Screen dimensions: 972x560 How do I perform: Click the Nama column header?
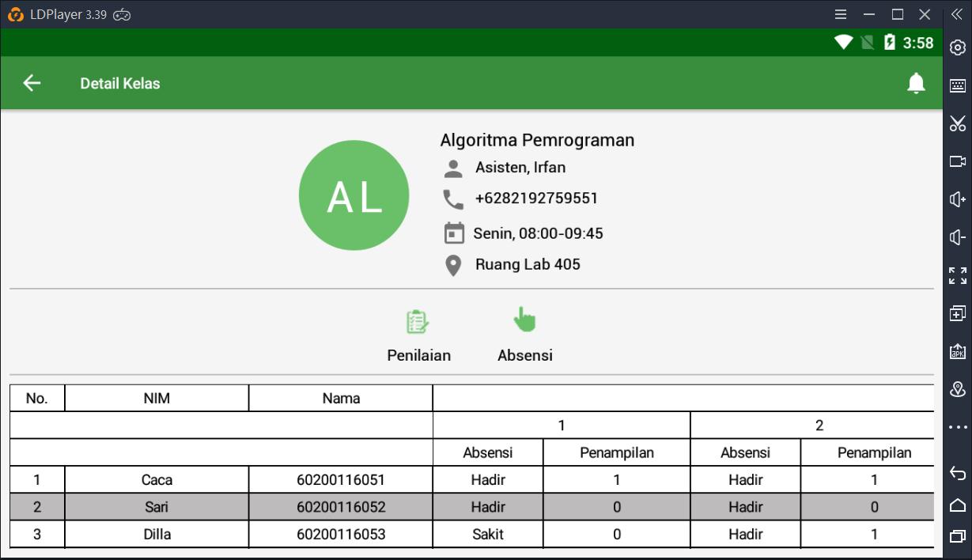(x=341, y=399)
